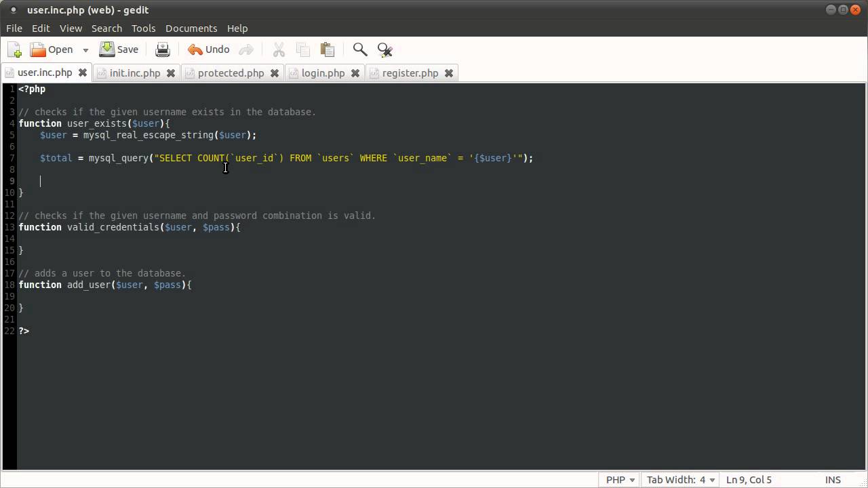Open the PHP language dropdown in status bar
The image size is (868, 488).
pos(620,479)
